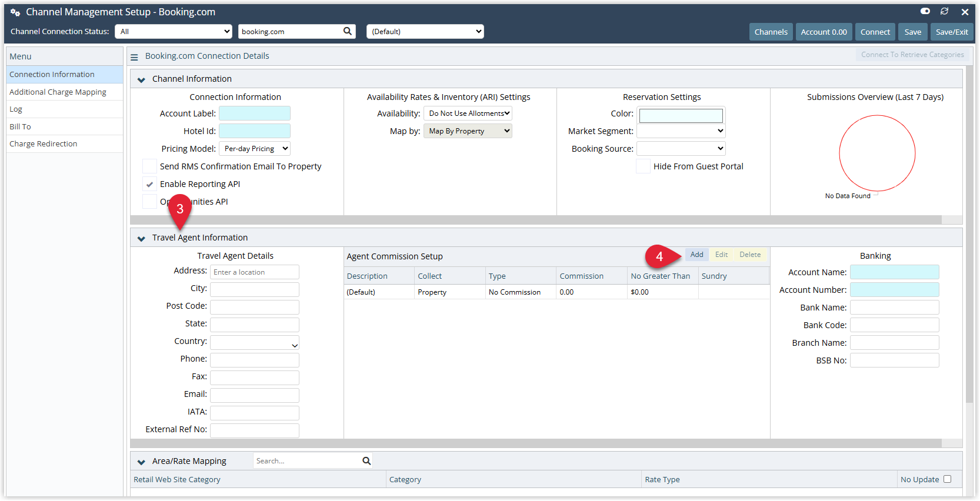Screen dimensions: 980x501
Task: Collapse the Channel Information section
Action: coord(141,79)
